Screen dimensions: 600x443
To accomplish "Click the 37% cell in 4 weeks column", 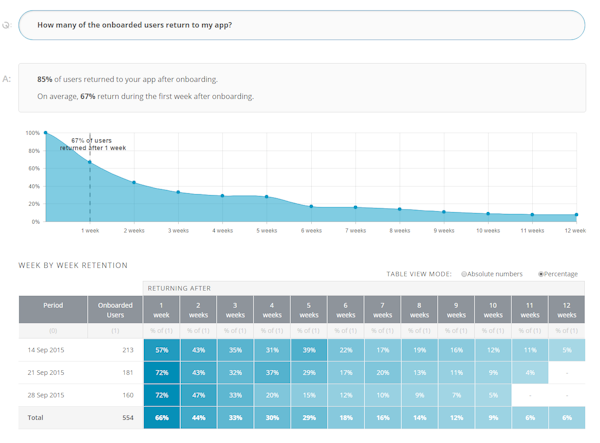I will [272, 372].
